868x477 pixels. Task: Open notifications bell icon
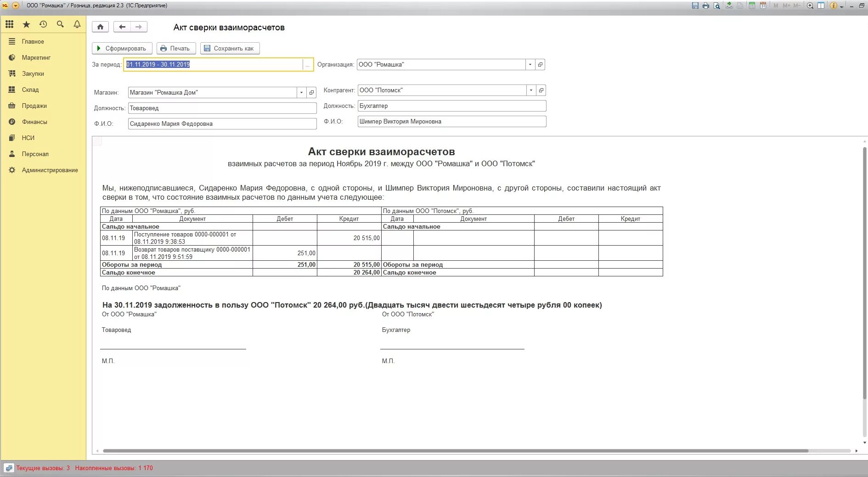tap(77, 24)
